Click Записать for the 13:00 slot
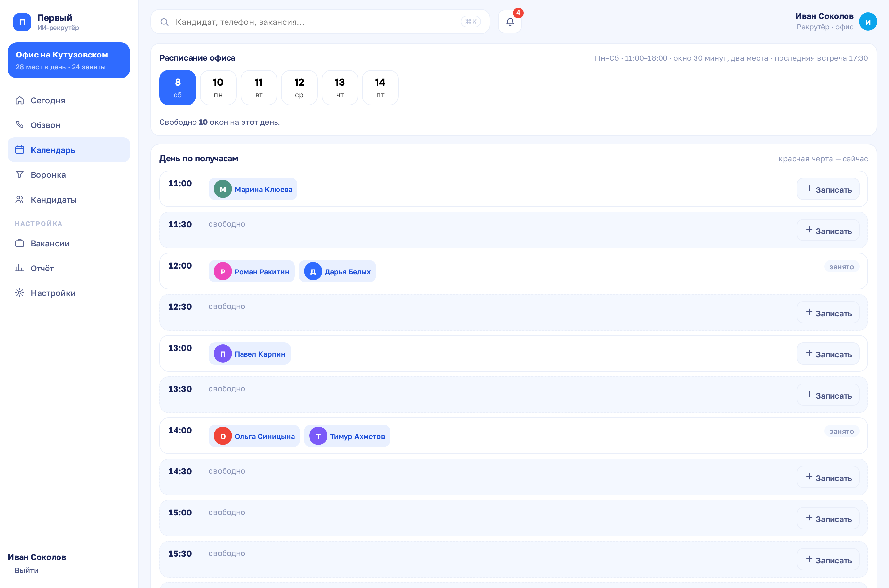 pyautogui.click(x=828, y=354)
